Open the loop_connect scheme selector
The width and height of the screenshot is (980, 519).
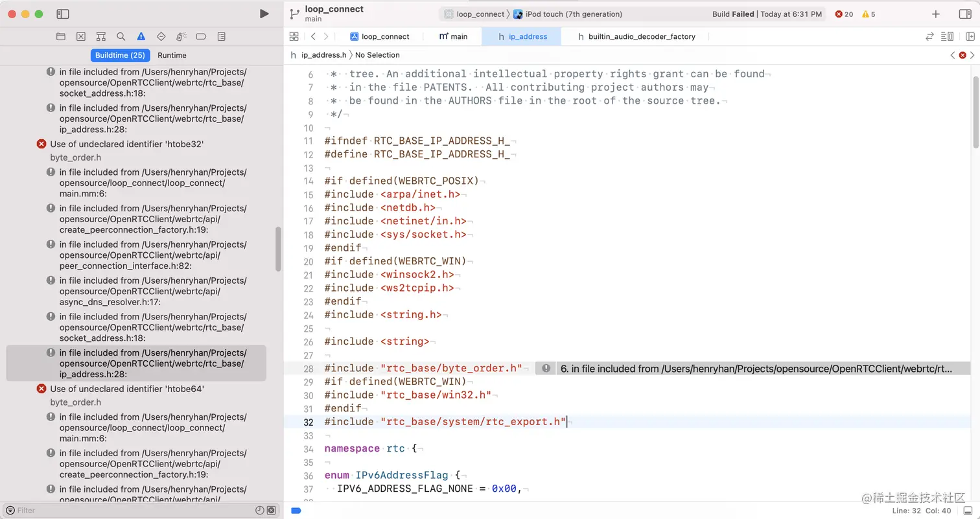pos(478,14)
